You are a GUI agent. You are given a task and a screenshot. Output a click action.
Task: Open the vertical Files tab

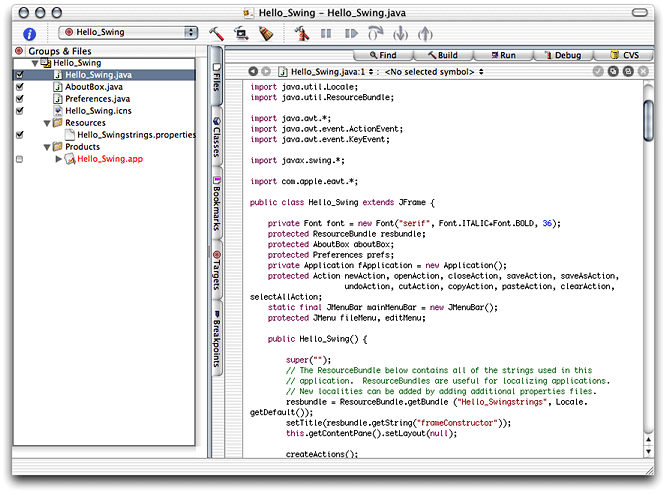click(x=217, y=76)
